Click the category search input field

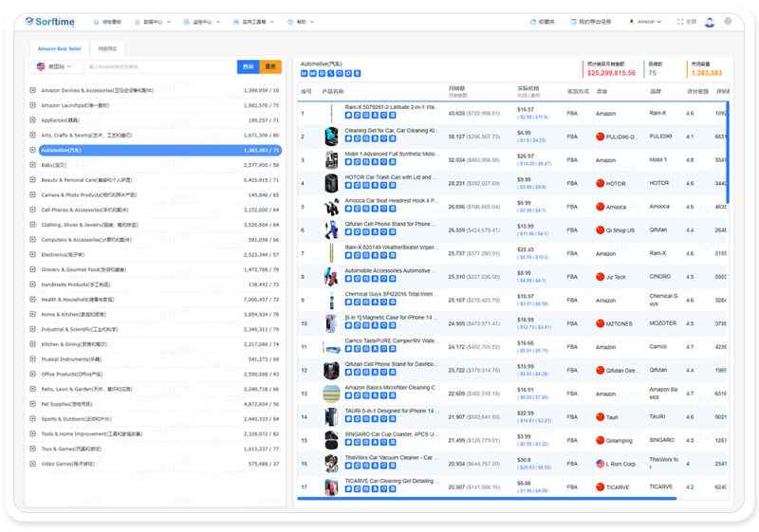[159, 67]
